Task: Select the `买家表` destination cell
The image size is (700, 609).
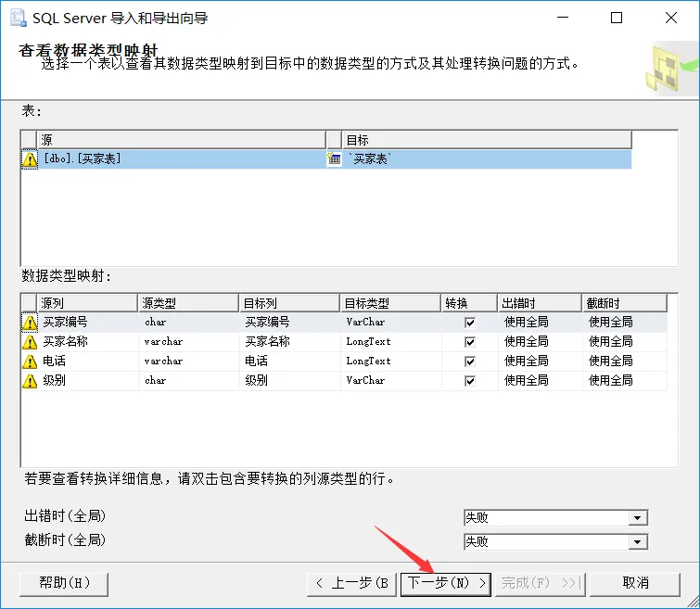Action: (487, 159)
